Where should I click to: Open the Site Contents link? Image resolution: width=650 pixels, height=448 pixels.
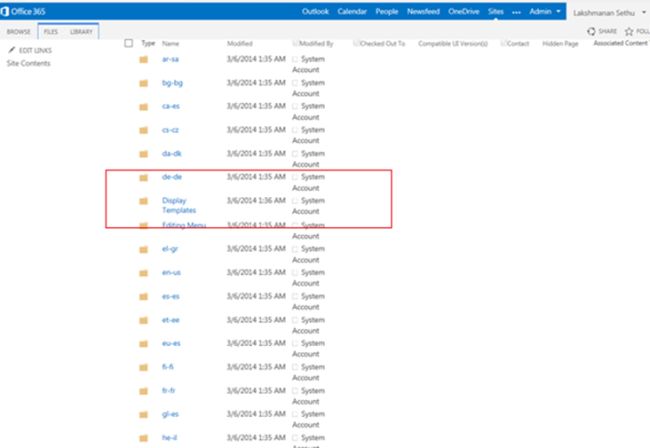(x=28, y=63)
